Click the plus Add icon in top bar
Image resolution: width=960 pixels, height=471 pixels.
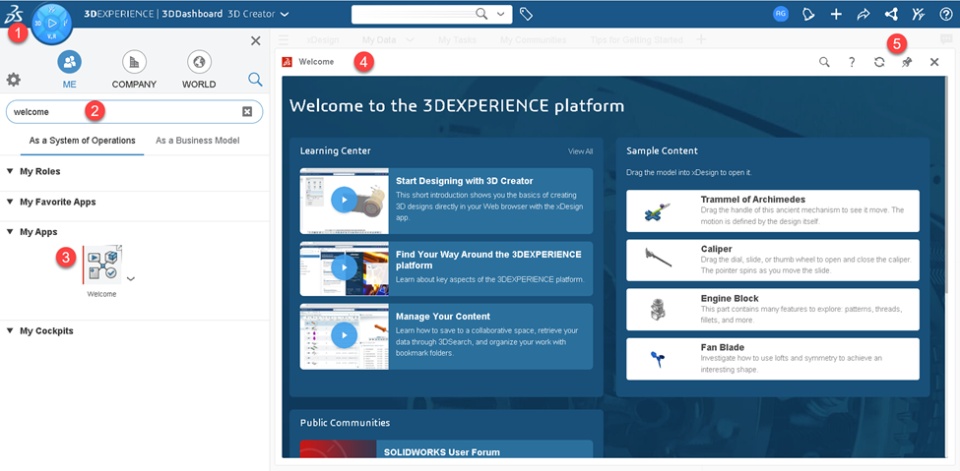click(836, 14)
